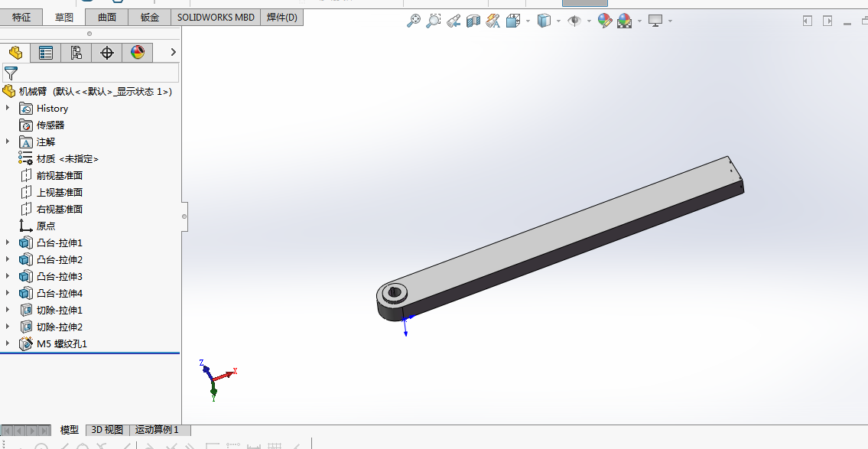Switch to the 特征 ribbon tab
Image resolution: width=868 pixels, height=449 pixels.
point(21,17)
